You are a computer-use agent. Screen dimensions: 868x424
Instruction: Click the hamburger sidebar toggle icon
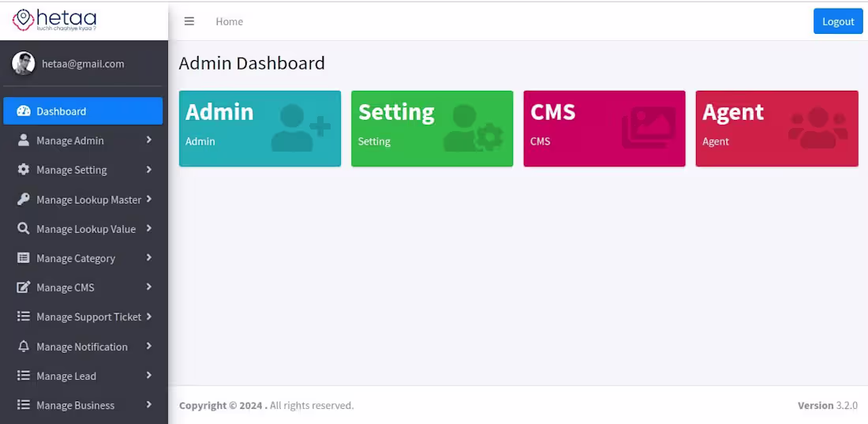(189, 21)
